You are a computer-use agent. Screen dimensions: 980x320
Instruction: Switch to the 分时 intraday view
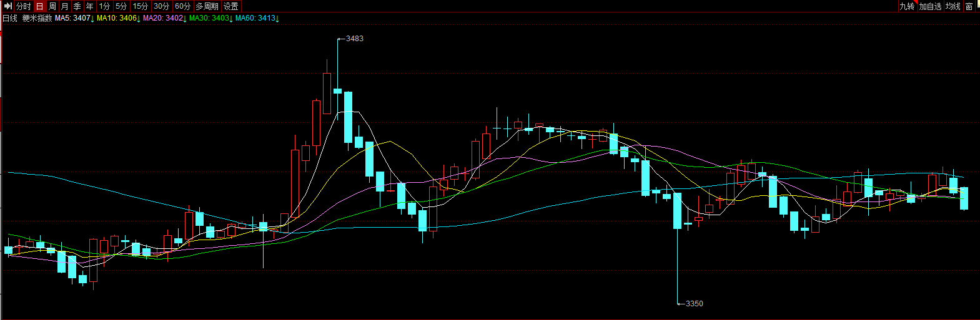tap(24, 6)
